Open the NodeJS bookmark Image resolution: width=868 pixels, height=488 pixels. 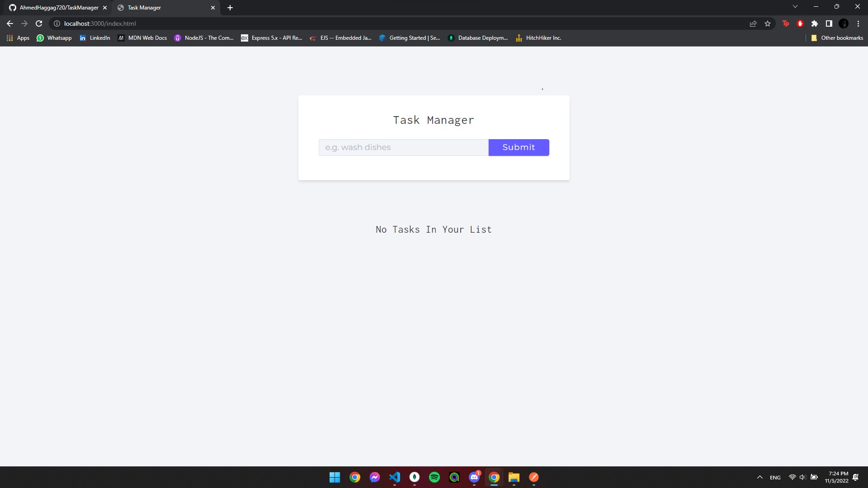(204, 38)
